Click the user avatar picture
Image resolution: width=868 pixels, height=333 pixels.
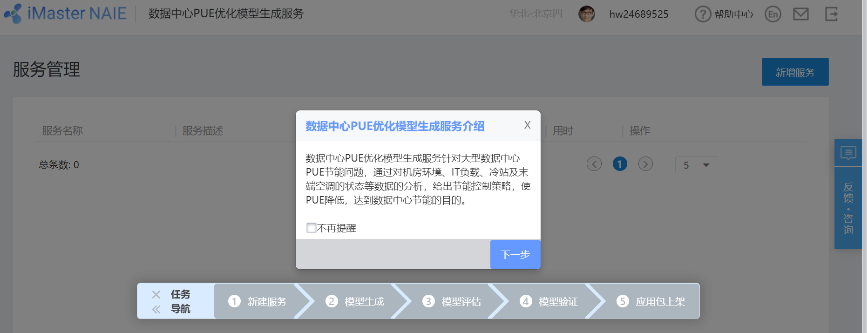(x=587, y=14)
